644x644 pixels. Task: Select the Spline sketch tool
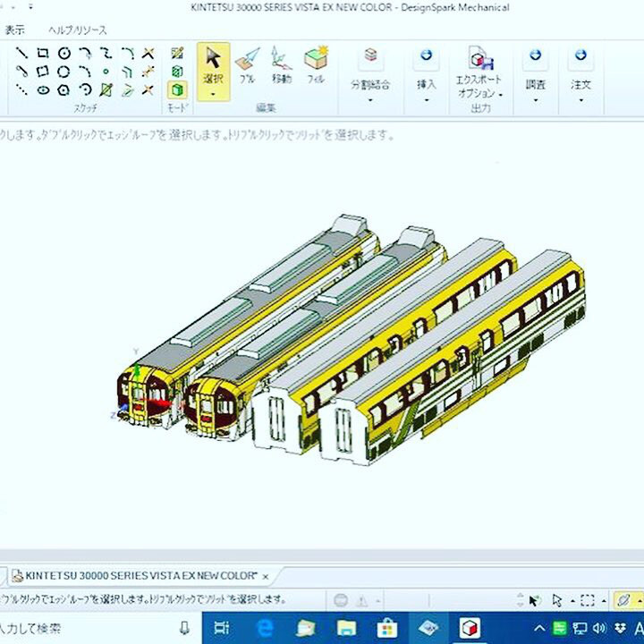(x=106, y=53)
